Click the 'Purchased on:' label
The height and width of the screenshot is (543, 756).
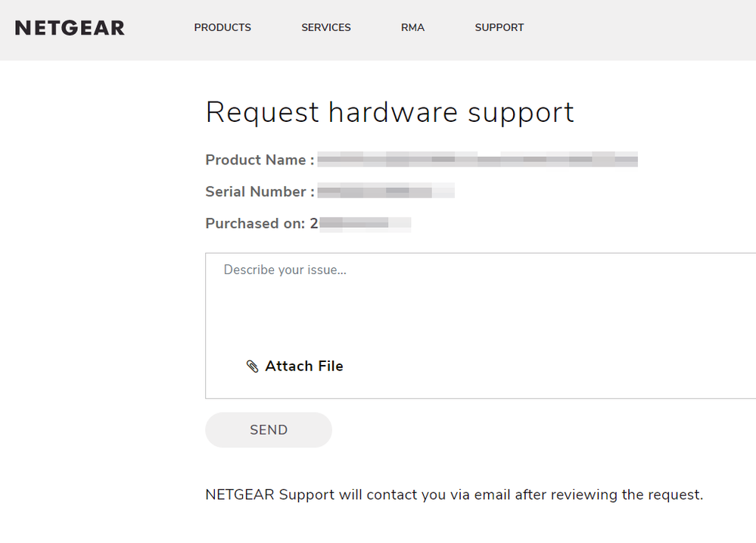pos(256,223)
